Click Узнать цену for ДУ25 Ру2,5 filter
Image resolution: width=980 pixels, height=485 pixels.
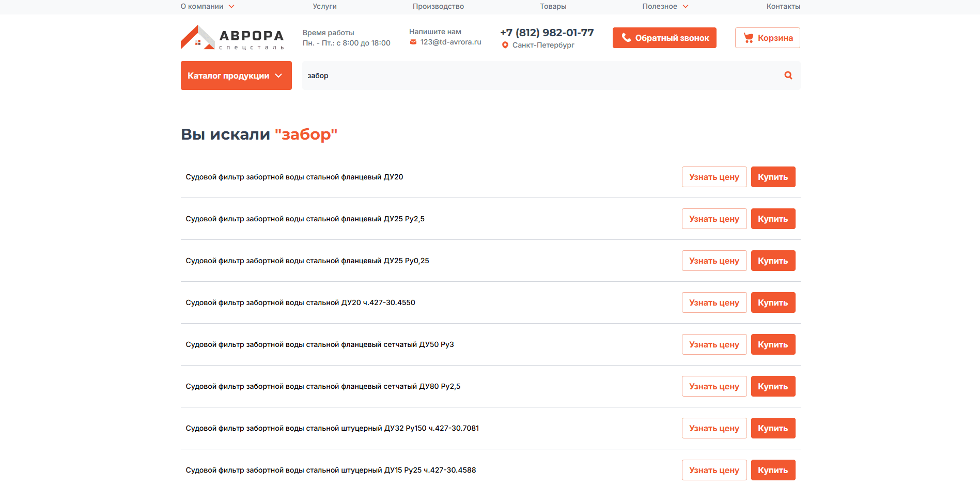[714, 219]
